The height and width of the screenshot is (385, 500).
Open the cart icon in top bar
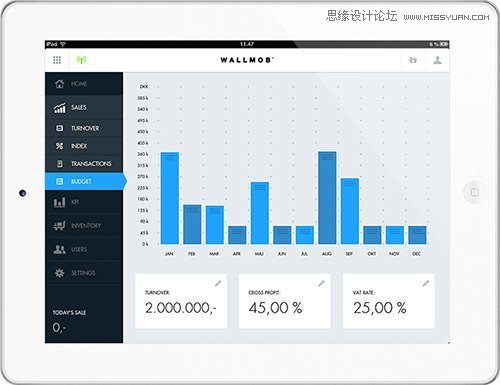413,60
